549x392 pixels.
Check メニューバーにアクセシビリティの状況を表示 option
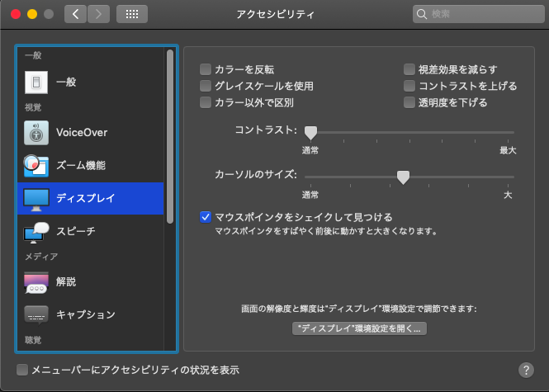(x=22, y=370)
